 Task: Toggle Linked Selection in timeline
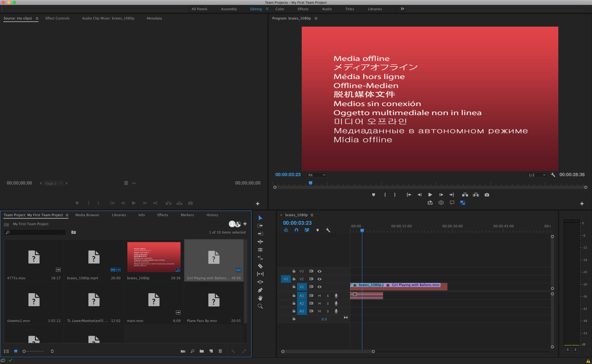coord(307,230)
